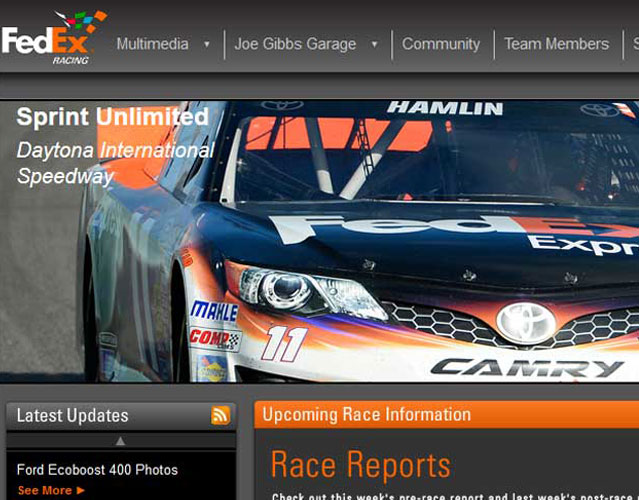Click the Race Reports heading

point(360,465)
